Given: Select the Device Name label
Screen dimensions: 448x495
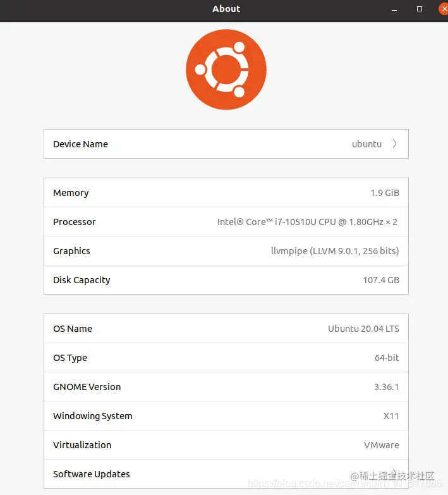Looking at the screenshot, I should point(80,144).
